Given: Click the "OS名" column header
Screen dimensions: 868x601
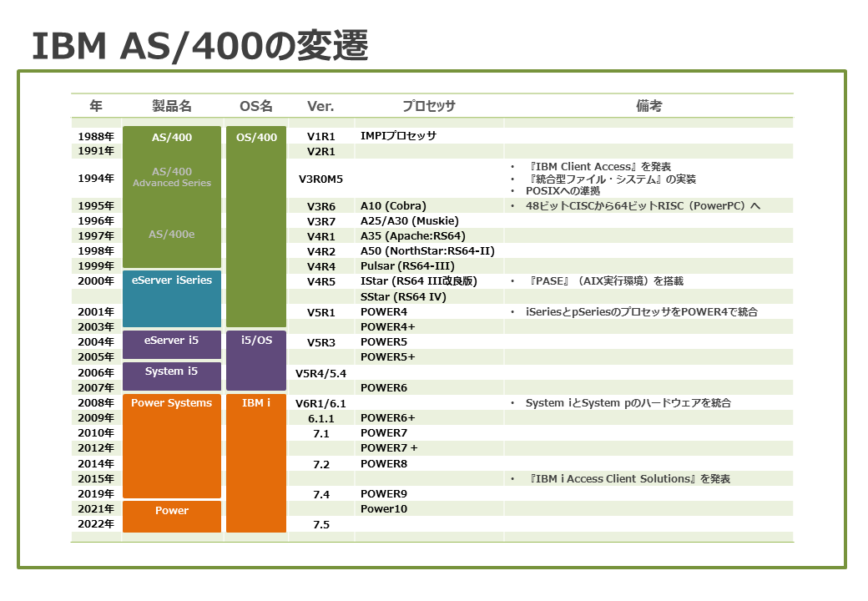Looking at the screenshot, I should [x=255, y=106].
